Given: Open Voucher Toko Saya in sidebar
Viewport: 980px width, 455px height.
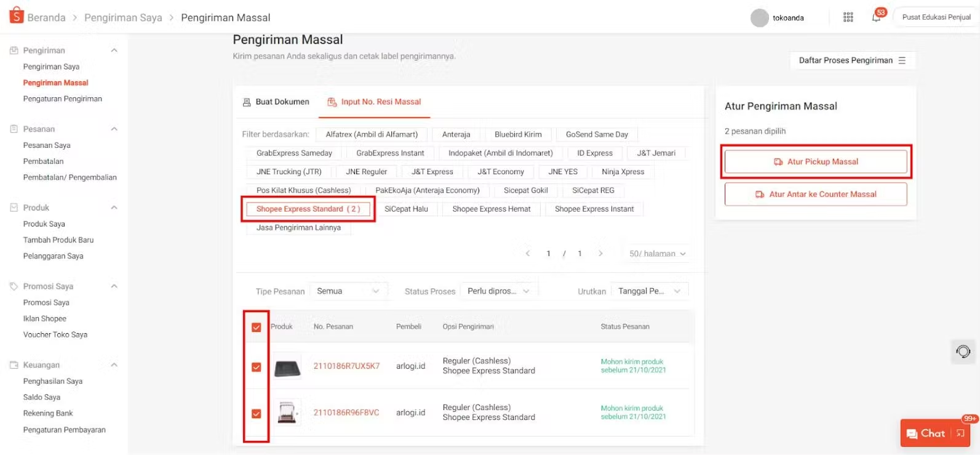Looking at the screenshot, I should [x=55, y=335].
